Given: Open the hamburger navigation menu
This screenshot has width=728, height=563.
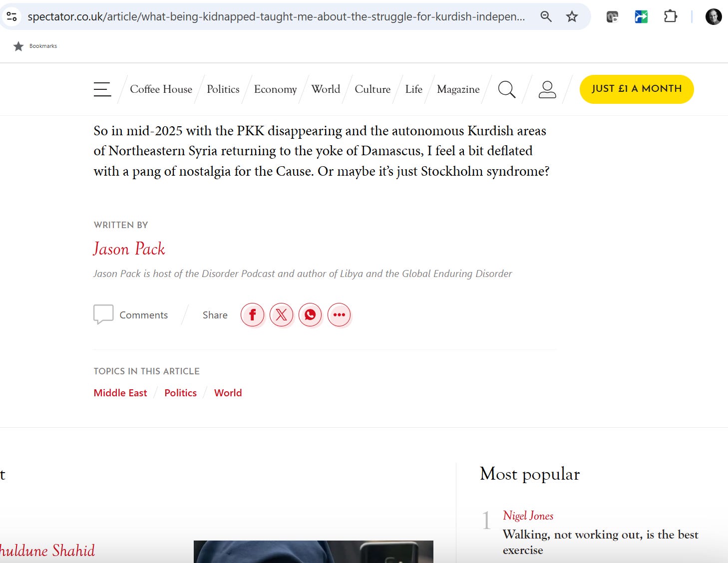Looking at the screenshot, I should pos(102,89).
